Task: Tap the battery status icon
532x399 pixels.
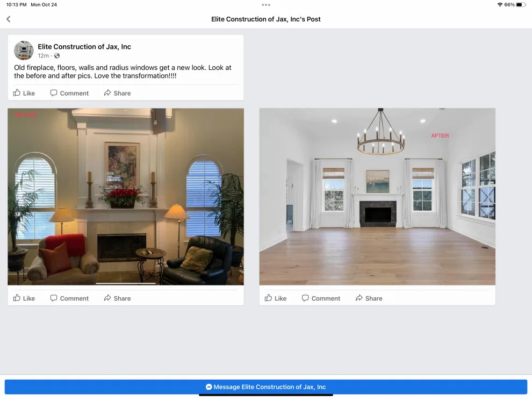Action: point(521,5)
